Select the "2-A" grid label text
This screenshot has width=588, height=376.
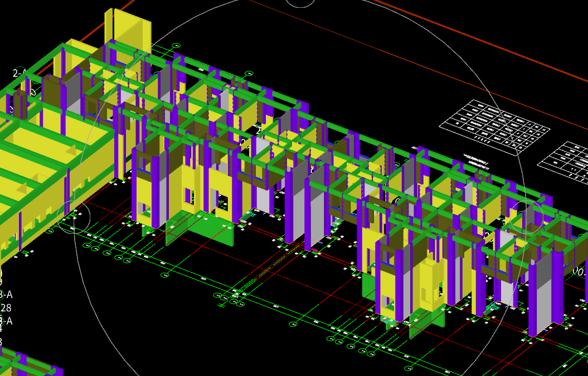(20, 73)
